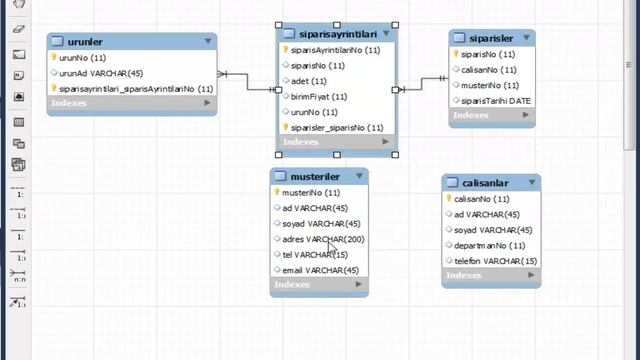
Task: Choose solid 1:n identifying relationship tool
Action: [x=18, y=256]
